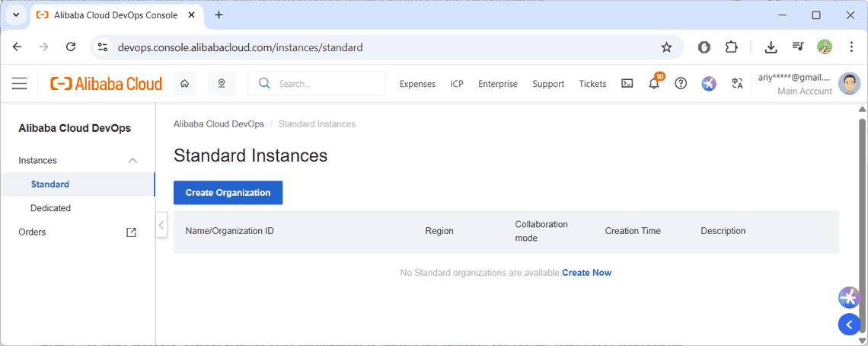Open Tickets menu
This screenshot has width=868, height=346.
pos(592,84)
